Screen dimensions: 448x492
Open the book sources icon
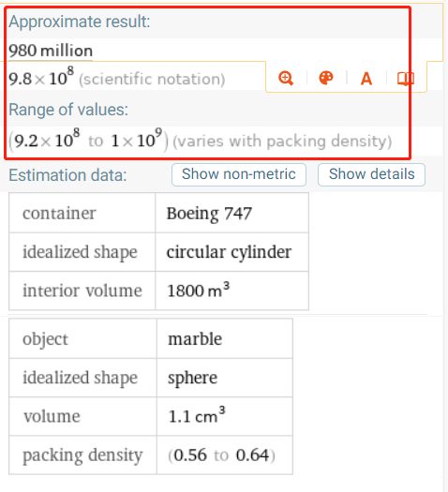[406, 79]
